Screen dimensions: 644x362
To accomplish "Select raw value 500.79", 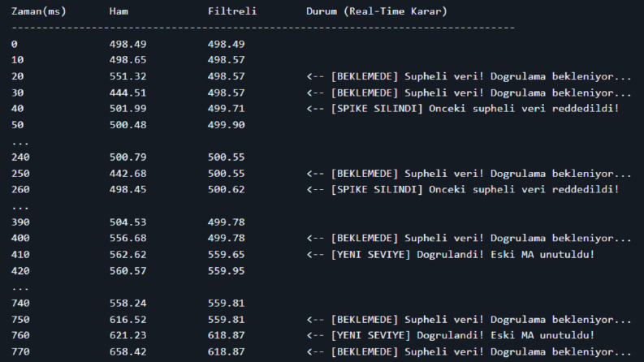I will coord(128,157).
